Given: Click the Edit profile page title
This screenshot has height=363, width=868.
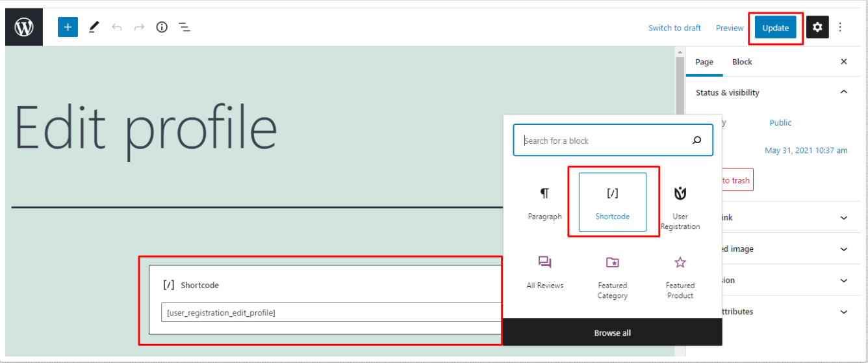Looking at the screenshot, I should pos(146,127).
